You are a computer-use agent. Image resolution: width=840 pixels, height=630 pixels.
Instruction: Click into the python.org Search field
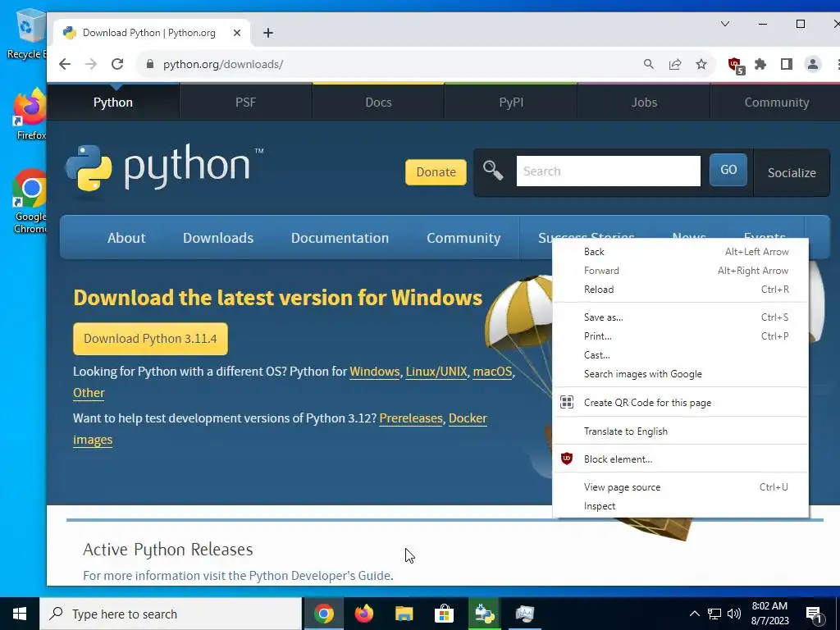(608, 171)
